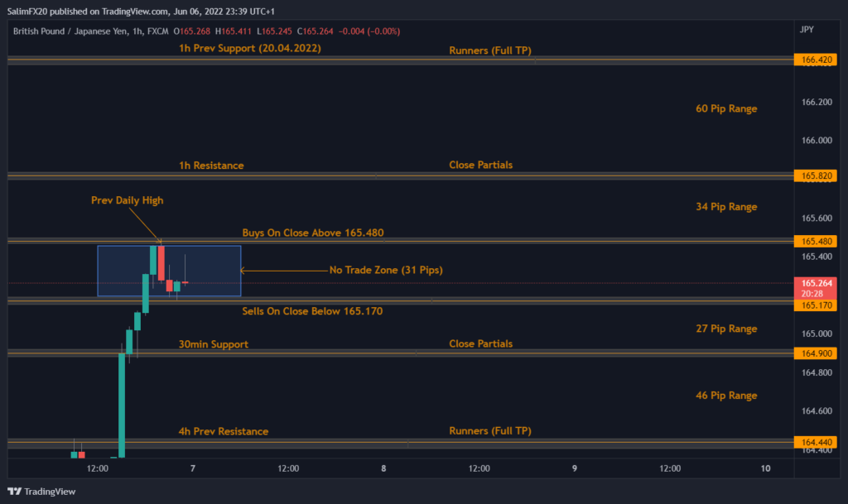Select the 164.440 price level label

pyautogui.click(x=816, y=442)
